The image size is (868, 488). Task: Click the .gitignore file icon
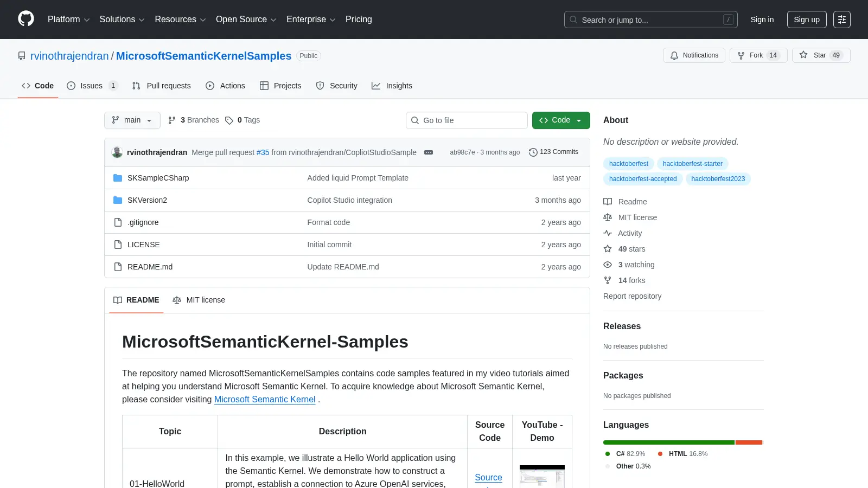[x=118, y=222]
